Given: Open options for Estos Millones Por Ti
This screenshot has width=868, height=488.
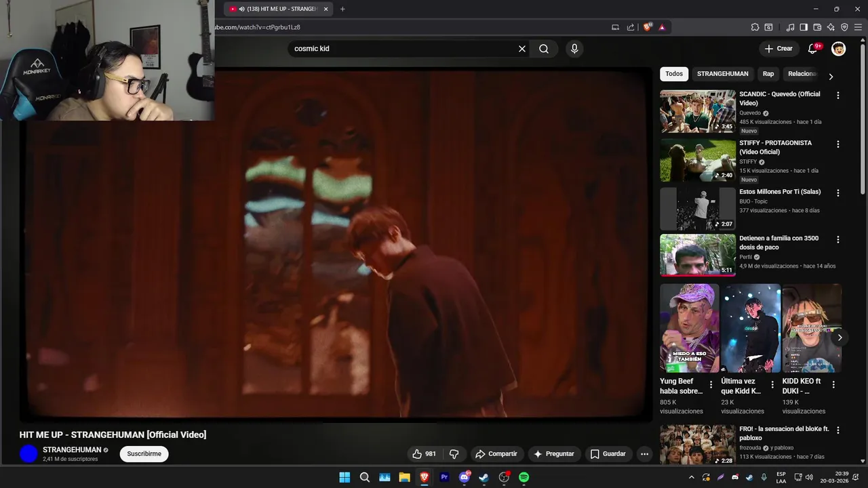Looking at the screenshot, I should click(x=838, y=193).
